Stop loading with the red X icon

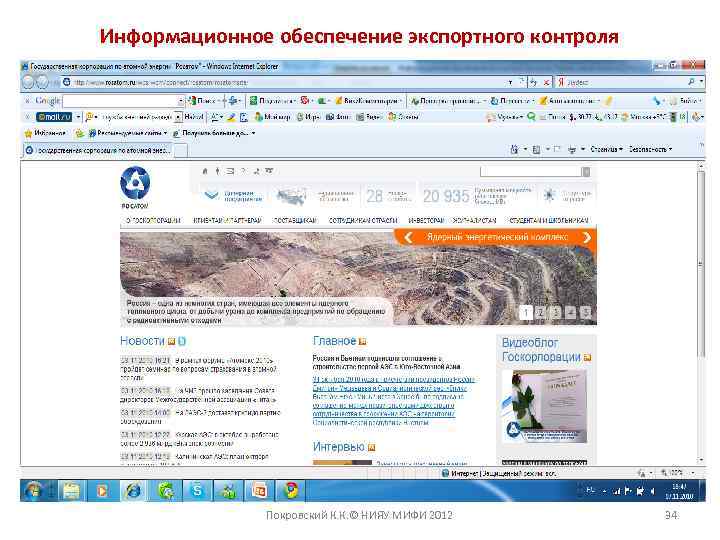pos(546,82)
